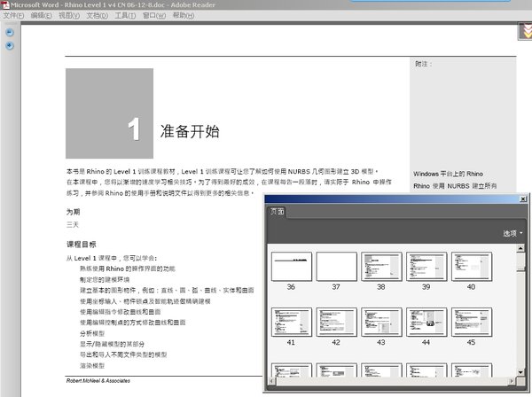Viewport: 532px width, 397px height.
Task: Select page thumbnail 42
Action: 337,322
